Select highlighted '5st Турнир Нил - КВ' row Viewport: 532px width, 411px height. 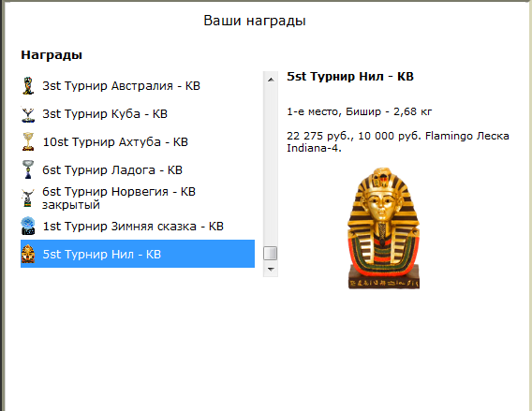(x=138, y=254)
